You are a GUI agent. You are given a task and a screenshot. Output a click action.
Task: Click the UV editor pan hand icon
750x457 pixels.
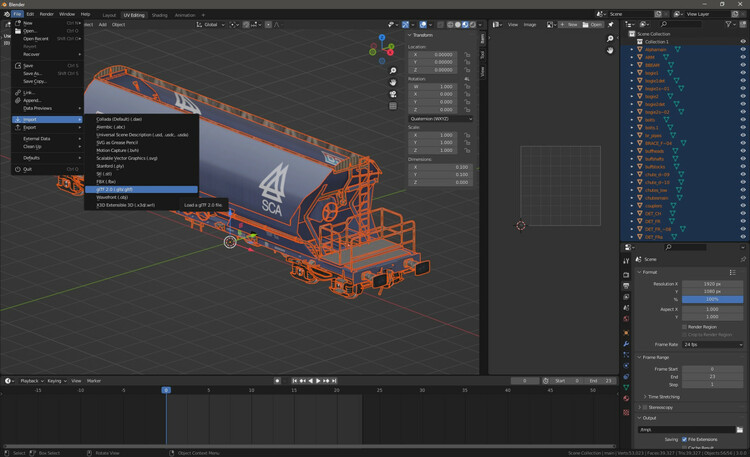coord(610,50)
